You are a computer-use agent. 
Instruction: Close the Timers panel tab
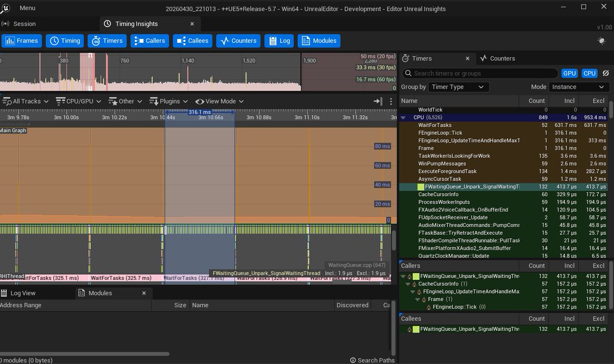coord(468,58)
